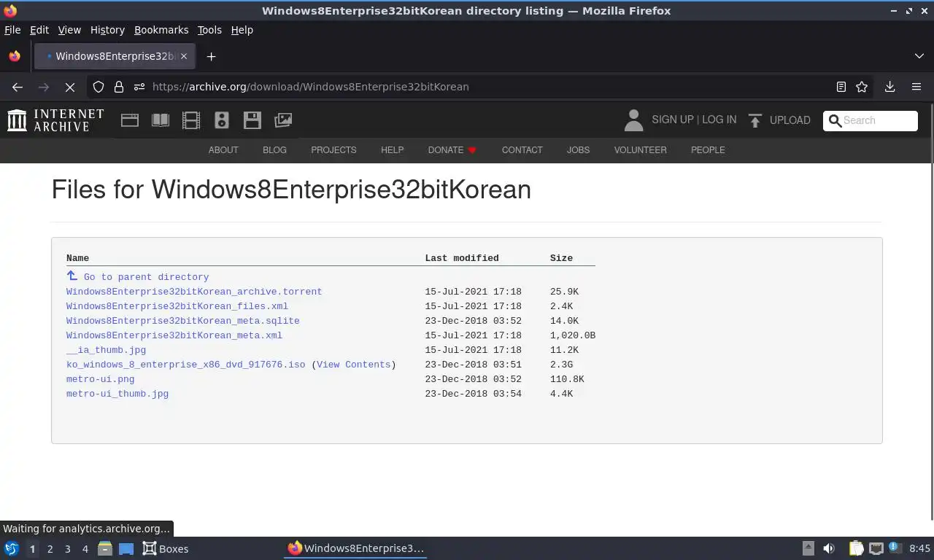
Task: Bookmark this page with the star
Action: pos(862,87)
